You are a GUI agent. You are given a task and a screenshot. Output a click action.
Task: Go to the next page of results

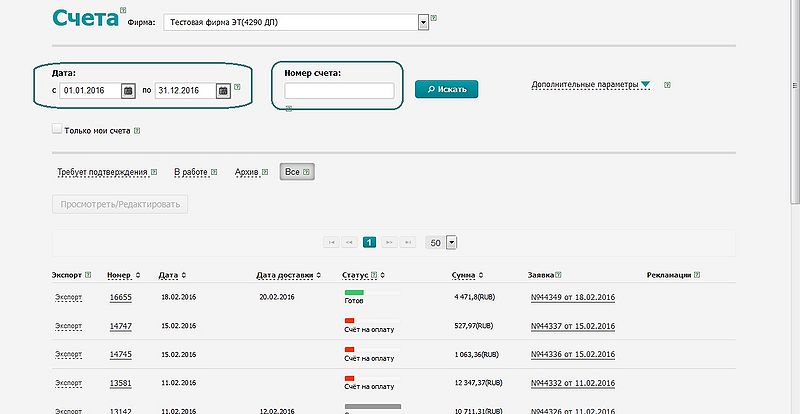[389, 242]
